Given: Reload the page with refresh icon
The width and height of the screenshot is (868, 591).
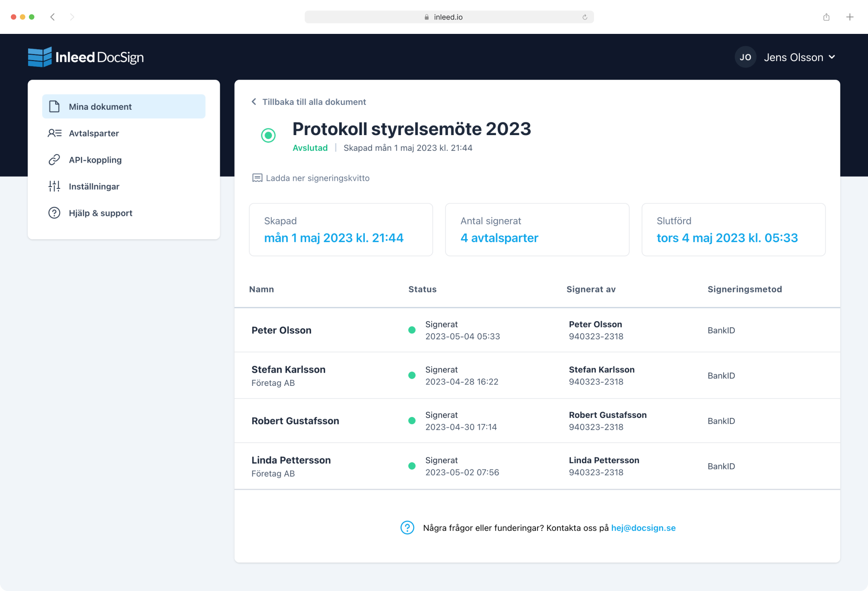Looking at the screenshot, I should [x=585, y=17].
